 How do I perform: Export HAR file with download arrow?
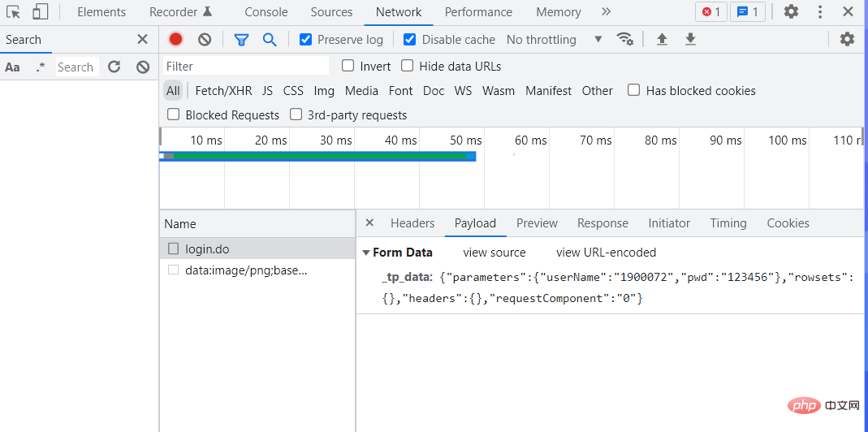(x=690, y=39)
